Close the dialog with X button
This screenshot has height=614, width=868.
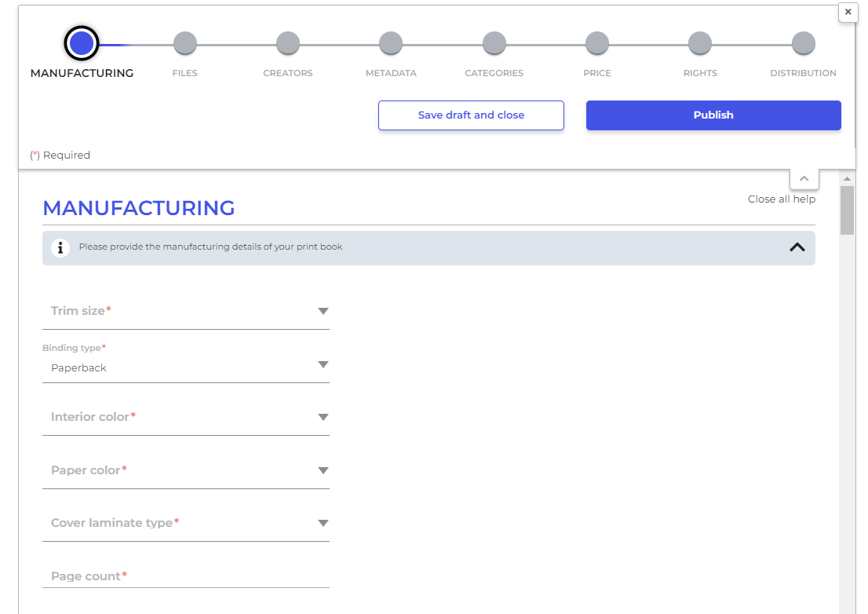(848, 12)
